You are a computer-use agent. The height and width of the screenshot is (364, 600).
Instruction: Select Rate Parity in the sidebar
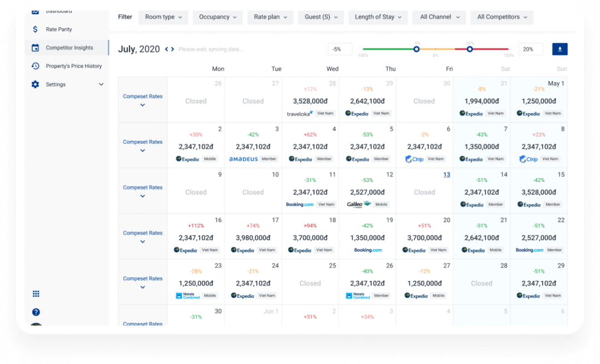[59, 29]
